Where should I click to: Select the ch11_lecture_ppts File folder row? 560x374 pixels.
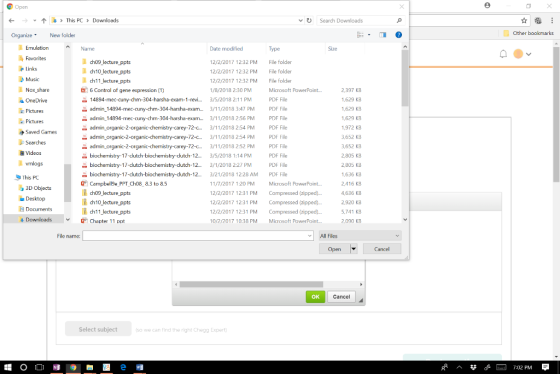(221, 81)
